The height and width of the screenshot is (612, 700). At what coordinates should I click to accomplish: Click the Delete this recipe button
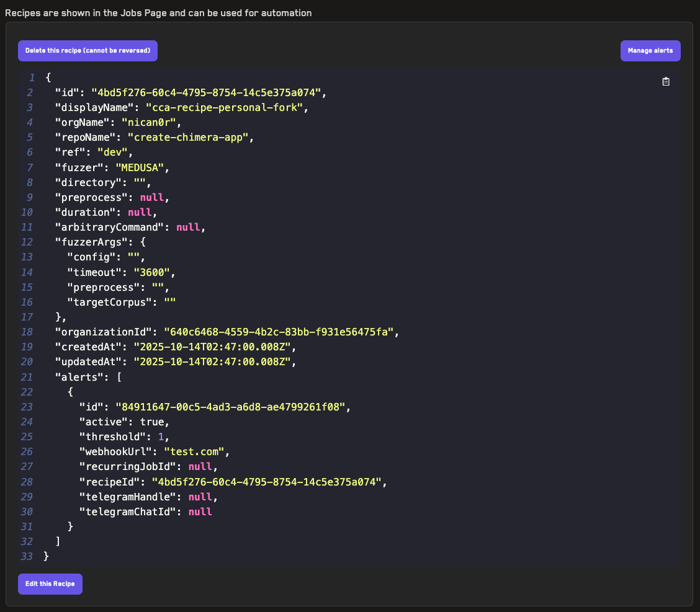(87, 51)
